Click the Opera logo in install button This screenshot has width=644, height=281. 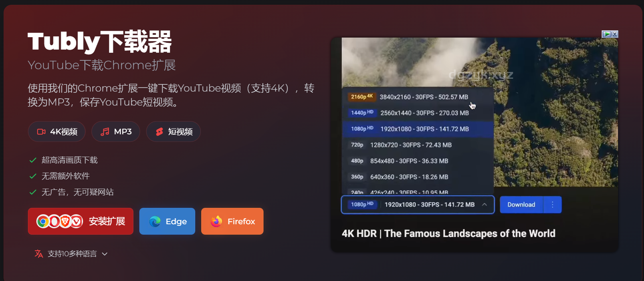point(54,221)
